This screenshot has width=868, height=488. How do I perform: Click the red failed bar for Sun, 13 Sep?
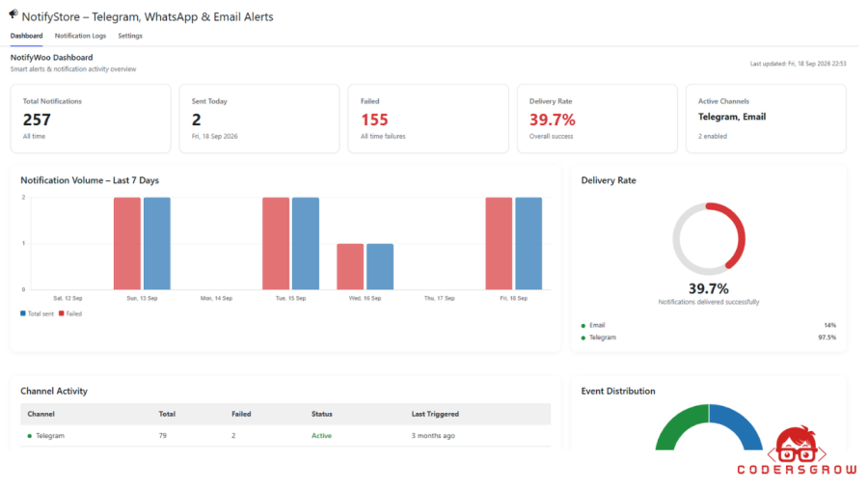[127, 243]
